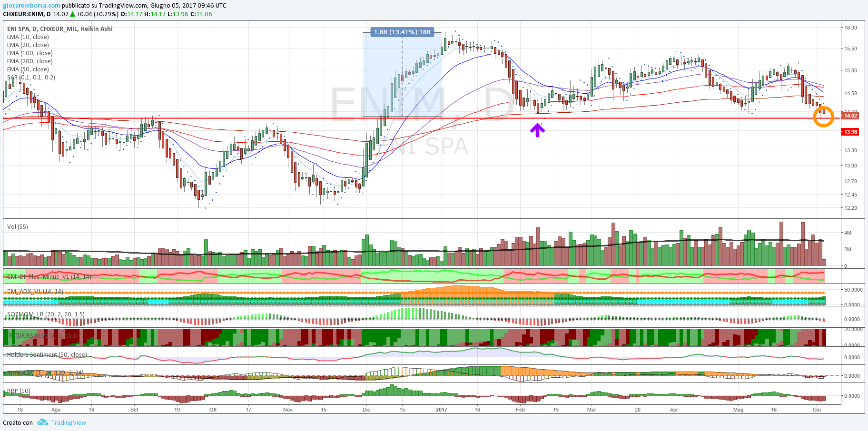
Task: Select the H:14.17 high value
Action: [155, 14]
